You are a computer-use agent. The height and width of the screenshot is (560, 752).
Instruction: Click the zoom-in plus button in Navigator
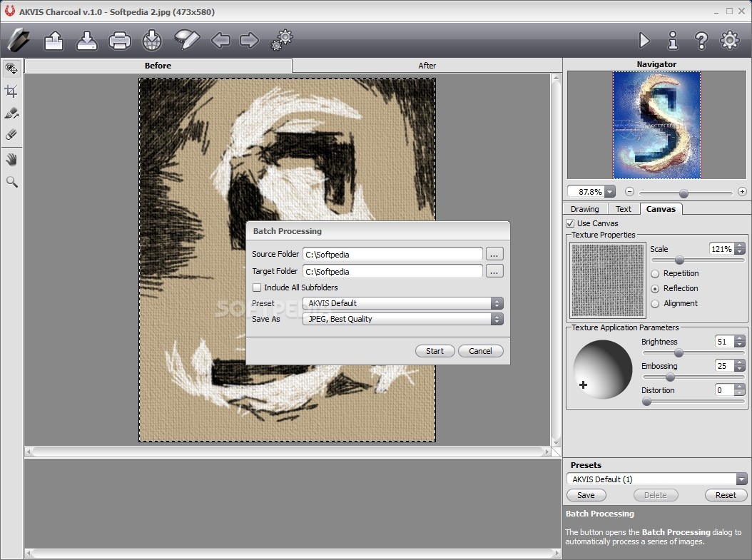(742, 192)
